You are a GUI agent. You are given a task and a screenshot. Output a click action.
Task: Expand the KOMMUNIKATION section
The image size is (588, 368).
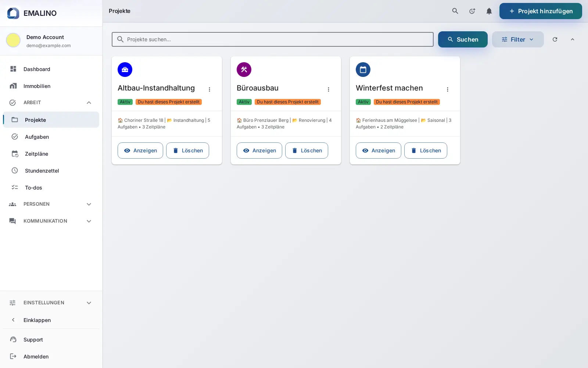click(x=51, y=221)
